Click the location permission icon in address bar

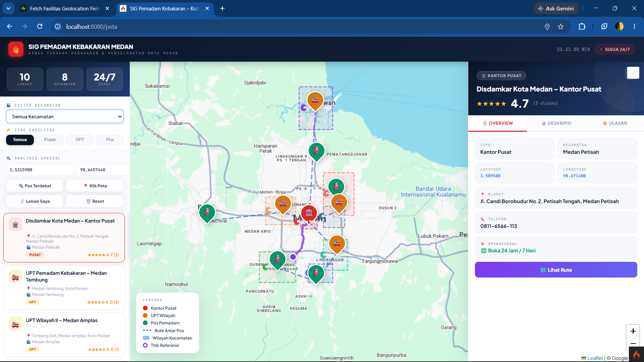[547, 26]
